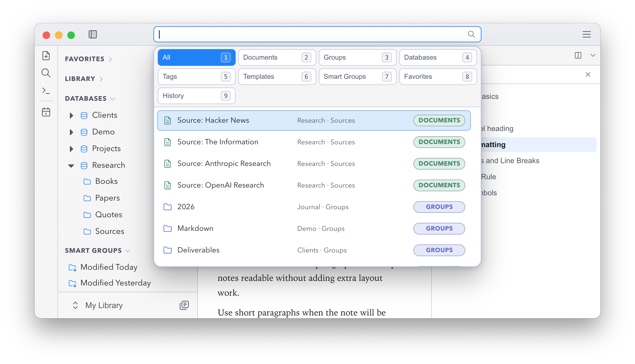Viewport: 635px width, 364px height.
Task: Select the Groups filter tab
Action: (x=357, y=57)
